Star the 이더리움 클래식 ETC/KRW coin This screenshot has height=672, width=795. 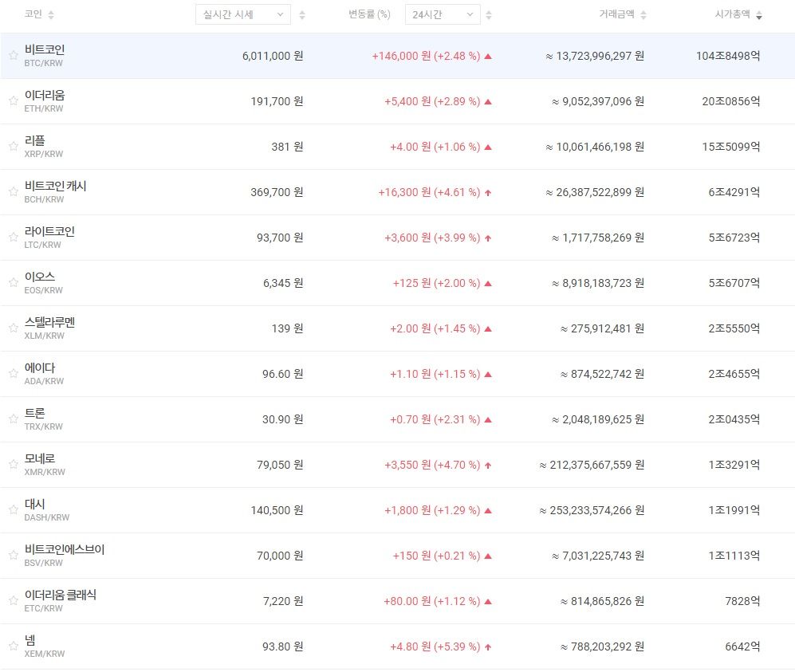click(14, 600)
